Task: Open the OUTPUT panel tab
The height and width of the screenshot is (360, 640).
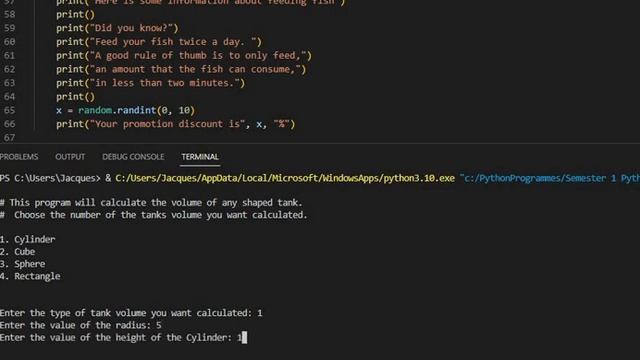Action: pos(70,157)
